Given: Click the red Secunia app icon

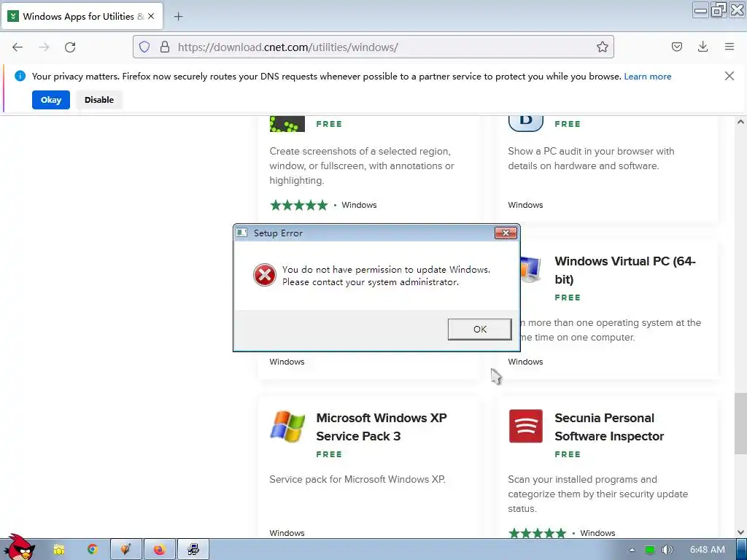Looking at the screenshot, I should click(x=525, y=426).
